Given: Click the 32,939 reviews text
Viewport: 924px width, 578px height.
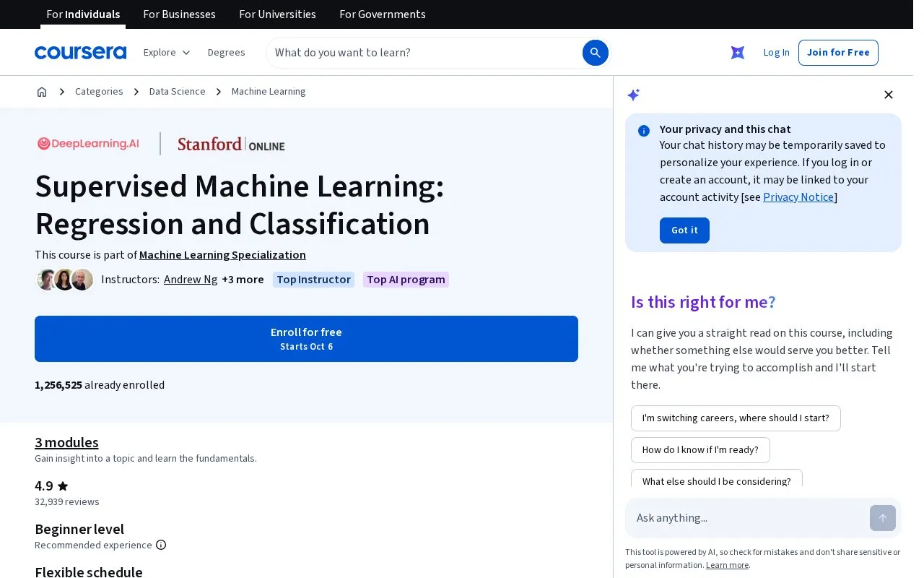Looking at the screenshot, I should (67, 502).
